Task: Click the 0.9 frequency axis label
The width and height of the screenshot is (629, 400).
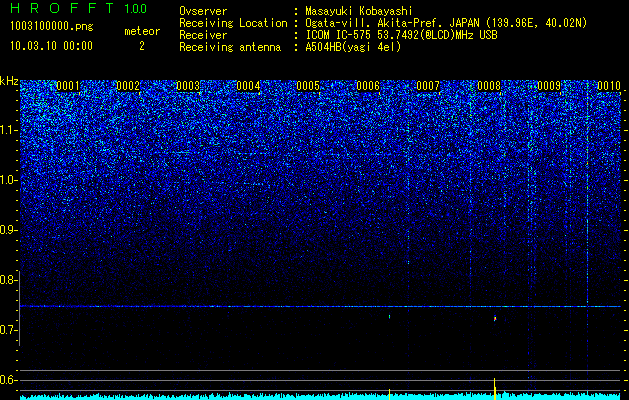Action: point(9,230)
